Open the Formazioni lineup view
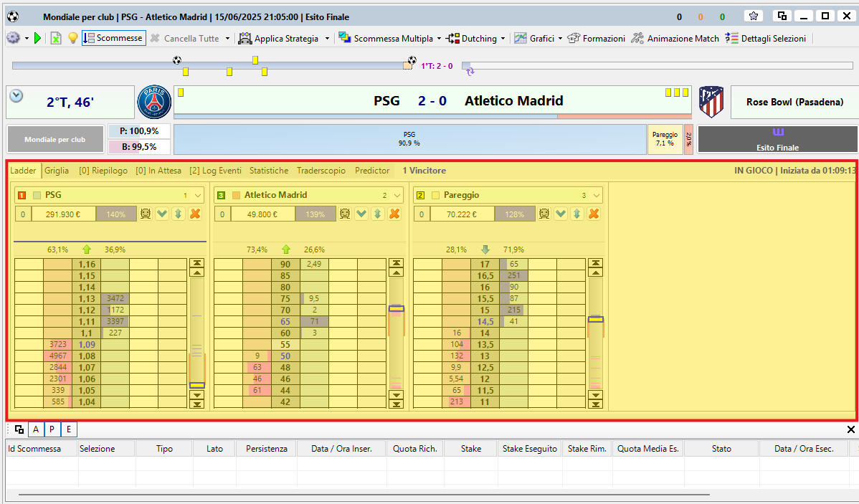 point(596,38)
